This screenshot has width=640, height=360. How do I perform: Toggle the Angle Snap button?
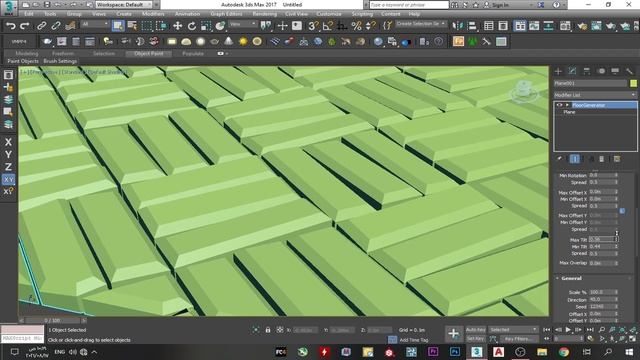coord(327,26)
